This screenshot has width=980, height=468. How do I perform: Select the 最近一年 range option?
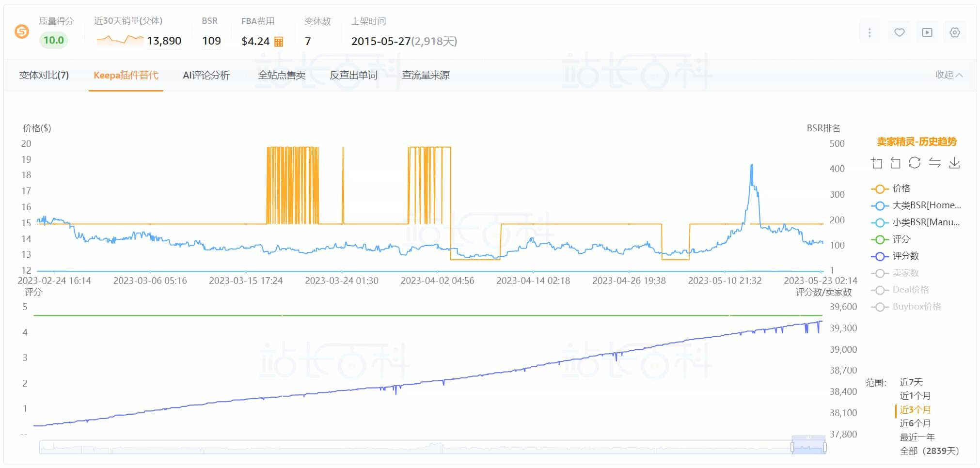(917, 437)
